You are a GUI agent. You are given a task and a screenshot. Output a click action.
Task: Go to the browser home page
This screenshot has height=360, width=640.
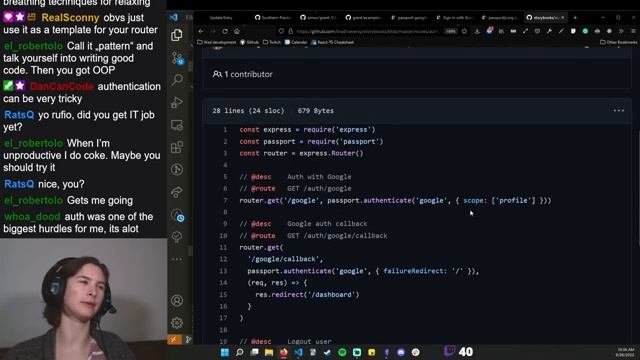click(x=237, y=31)
